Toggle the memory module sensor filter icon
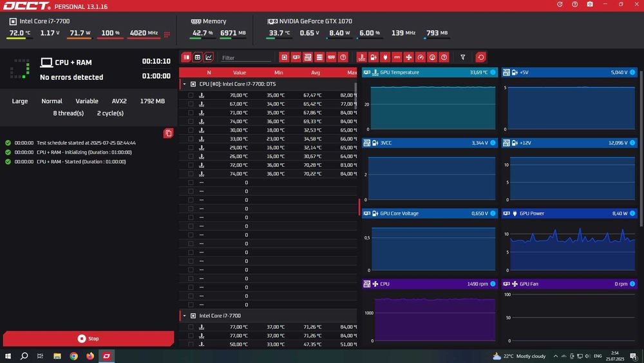Screen dimensions: 644x363 (x=332, y=57)
